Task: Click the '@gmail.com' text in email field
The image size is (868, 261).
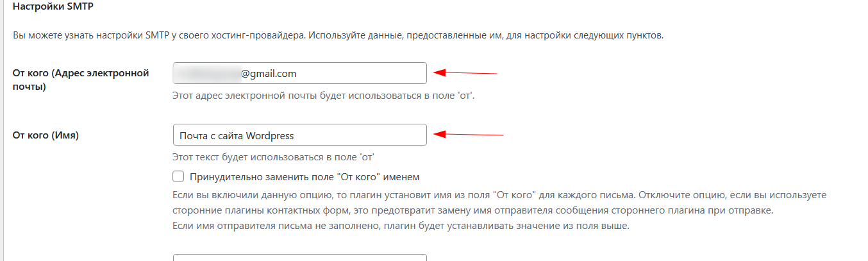Action: click(x=269, y=73)
